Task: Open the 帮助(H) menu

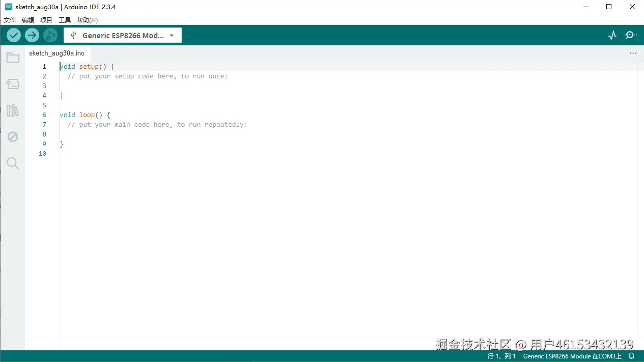Action: [87, 20]
